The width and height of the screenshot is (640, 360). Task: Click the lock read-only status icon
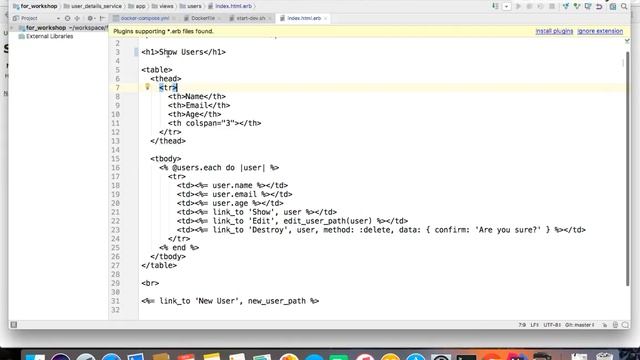tap(605, 325)
